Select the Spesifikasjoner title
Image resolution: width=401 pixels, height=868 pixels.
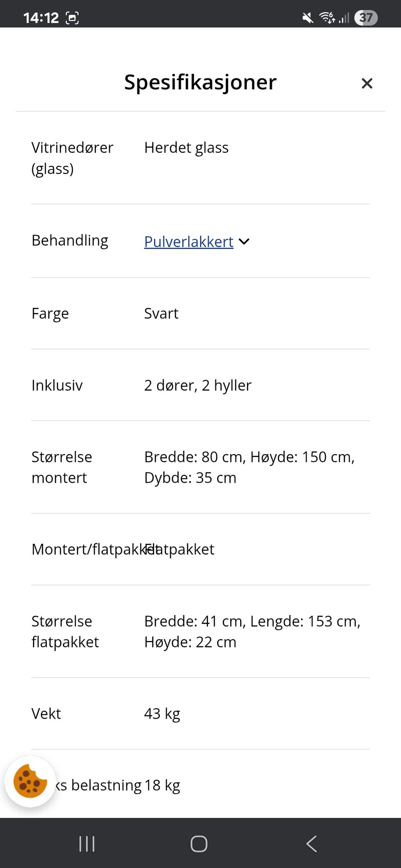[200, 82]
